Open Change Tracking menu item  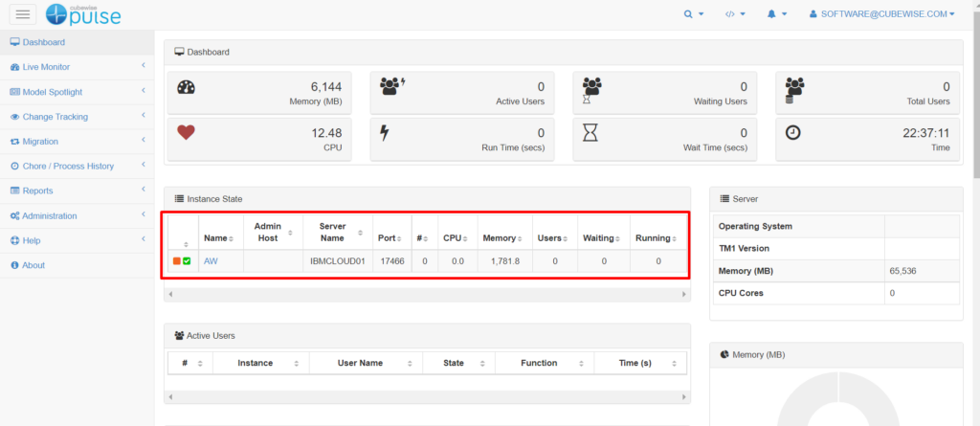55,117
